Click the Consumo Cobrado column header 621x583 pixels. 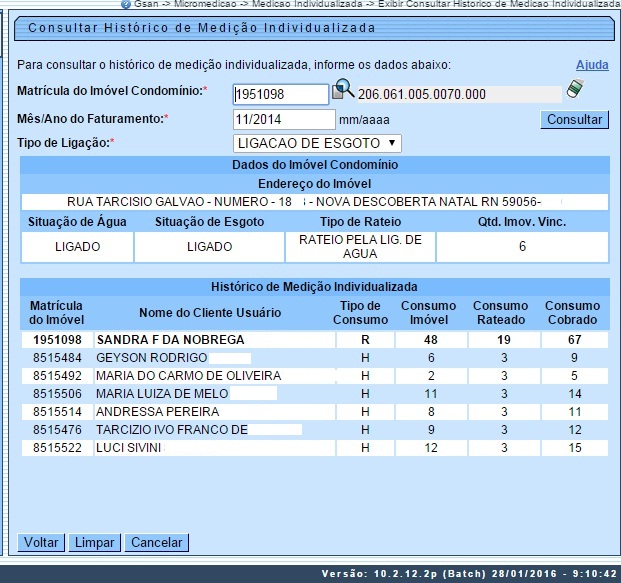[x=573, y=313]
